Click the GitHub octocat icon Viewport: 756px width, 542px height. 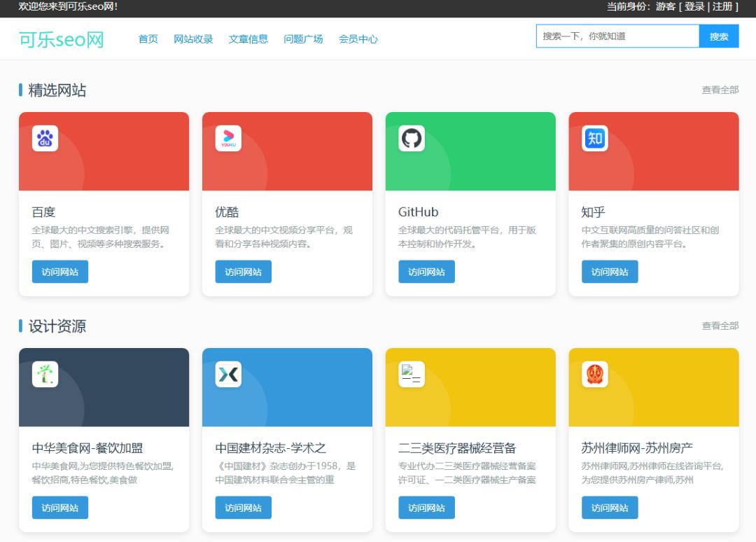click(x=412, y=139)
